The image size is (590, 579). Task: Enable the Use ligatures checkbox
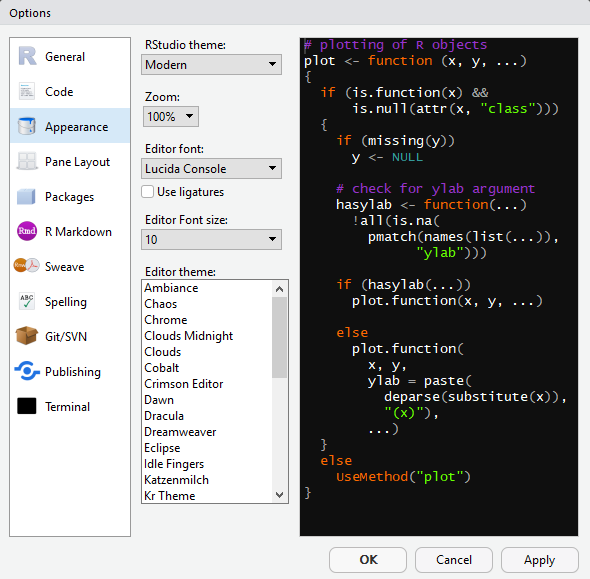coord(148,191)
